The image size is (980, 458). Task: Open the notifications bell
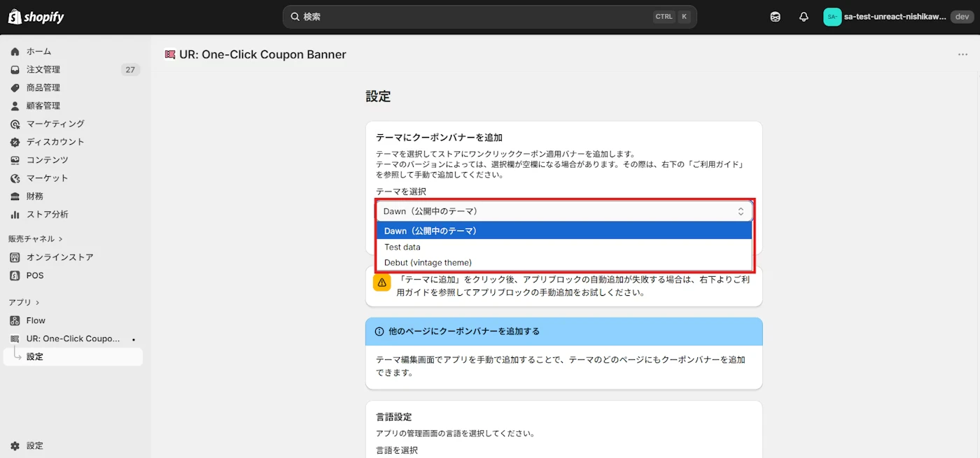click(x=804, y=17)
